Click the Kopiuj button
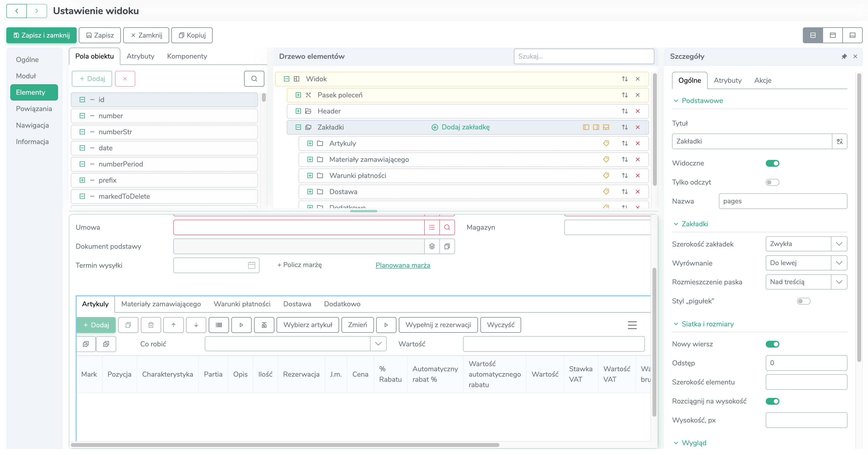This screenshot has height=455, width=868. click(x=192, y=35)
